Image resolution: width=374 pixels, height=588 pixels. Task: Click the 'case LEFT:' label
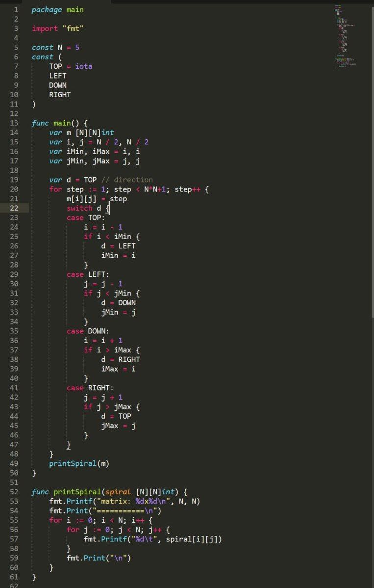point(88,274)
